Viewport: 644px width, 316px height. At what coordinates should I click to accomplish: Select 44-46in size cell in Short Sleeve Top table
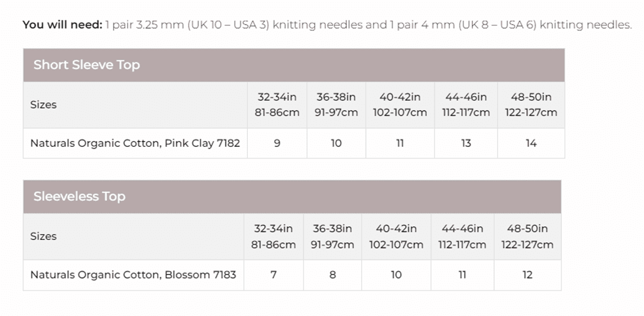click(x=466, y=105)
